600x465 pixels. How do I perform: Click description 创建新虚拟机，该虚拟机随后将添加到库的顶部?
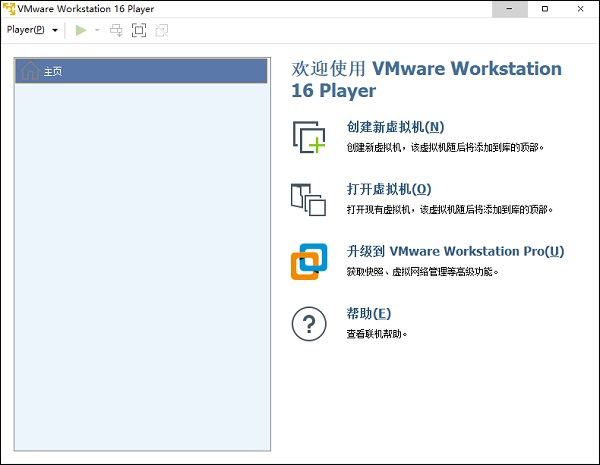pyautogui.click(x=445, y=147)
